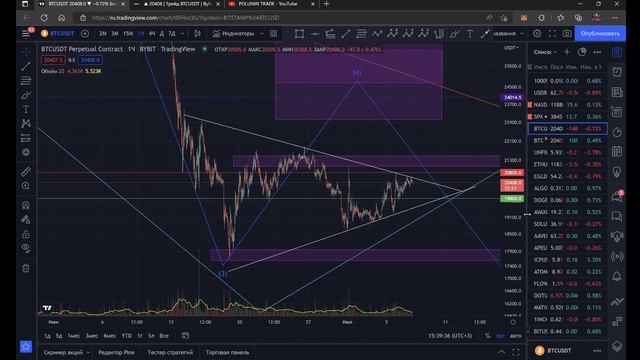Image resolution: width=640 pixels, height=360 pixels.
Task: Select the forecast and measurement tool in sidebar
Action: tap(26, 138)
